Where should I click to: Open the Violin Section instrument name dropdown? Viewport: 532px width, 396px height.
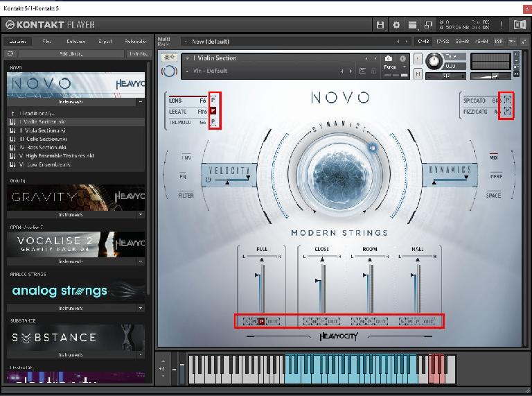(x=187, y=58)
